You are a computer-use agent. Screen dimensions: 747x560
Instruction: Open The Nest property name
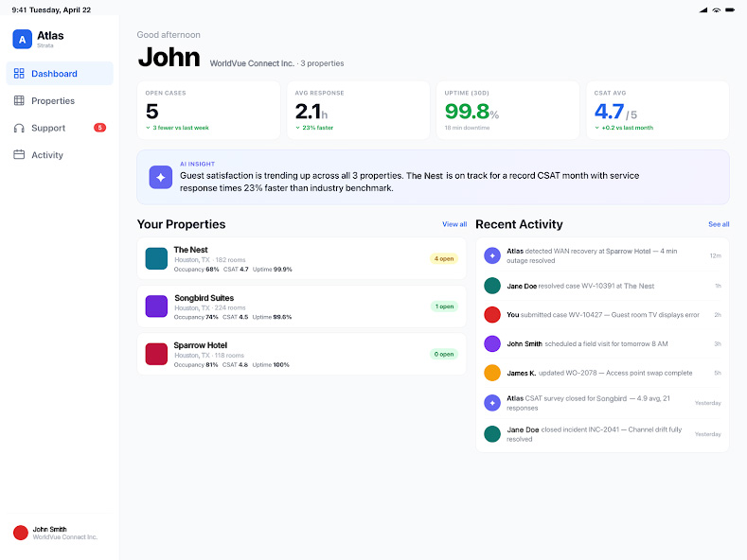190,250
